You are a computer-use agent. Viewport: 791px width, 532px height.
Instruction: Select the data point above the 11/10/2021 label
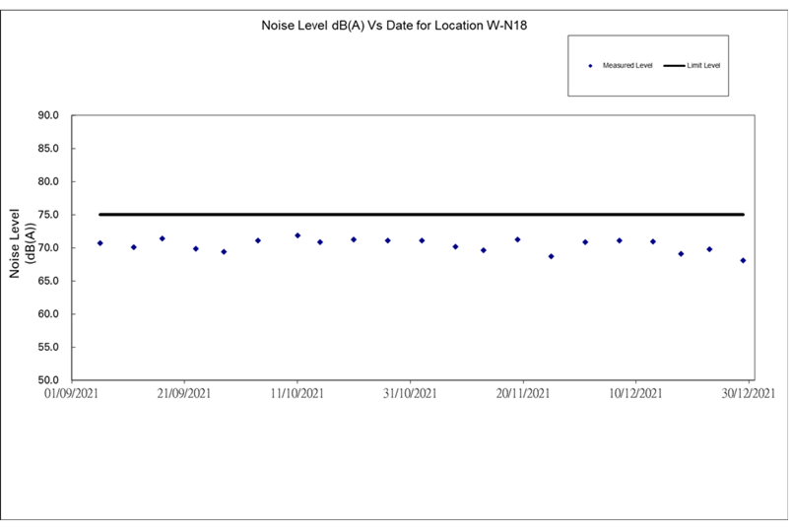pos(297,235)
